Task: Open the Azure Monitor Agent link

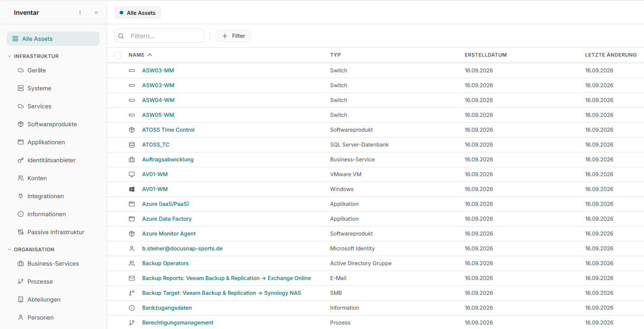Action: pos(169,234)
